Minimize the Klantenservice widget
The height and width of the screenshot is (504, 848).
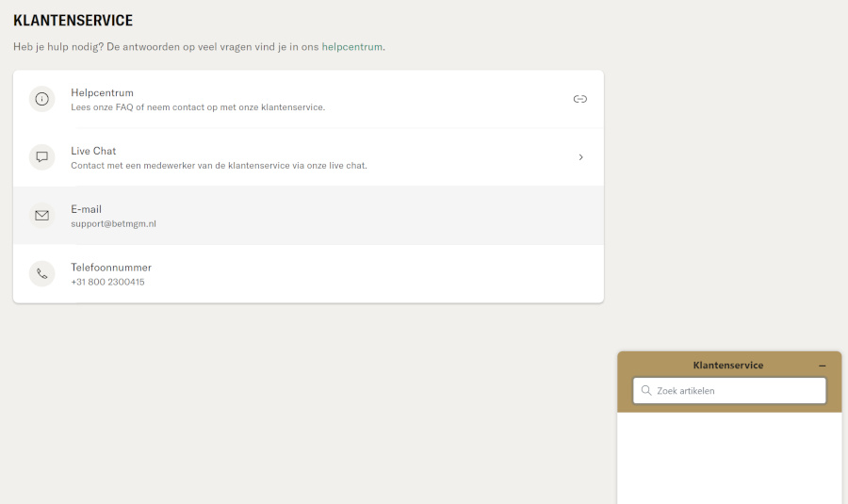822,366
